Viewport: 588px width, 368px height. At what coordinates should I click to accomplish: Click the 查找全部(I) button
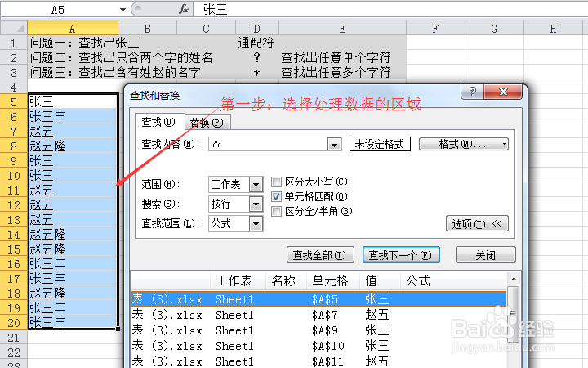pos(320,255)
